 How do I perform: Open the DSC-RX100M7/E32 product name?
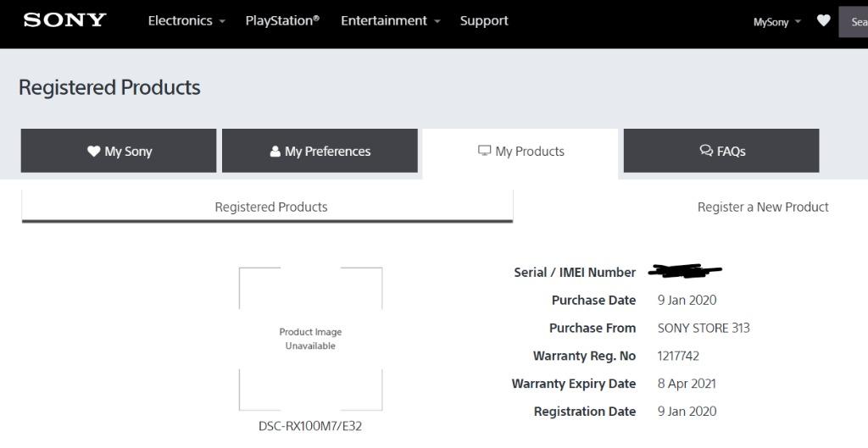coord(310,426)
